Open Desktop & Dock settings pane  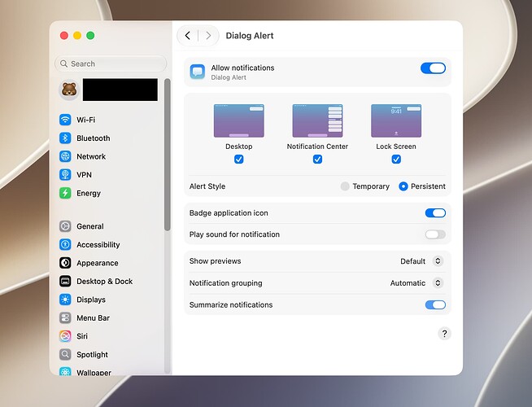[x=111, y=281]
